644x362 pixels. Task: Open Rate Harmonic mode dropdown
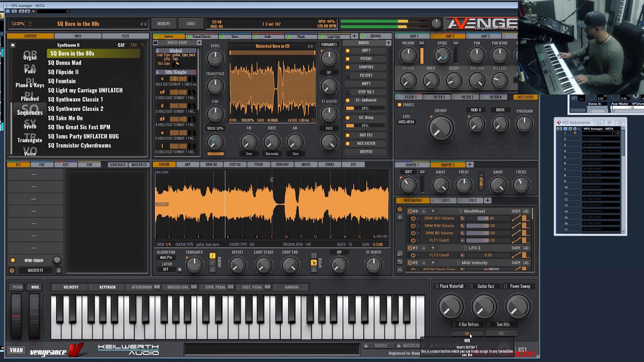(272, 154)
